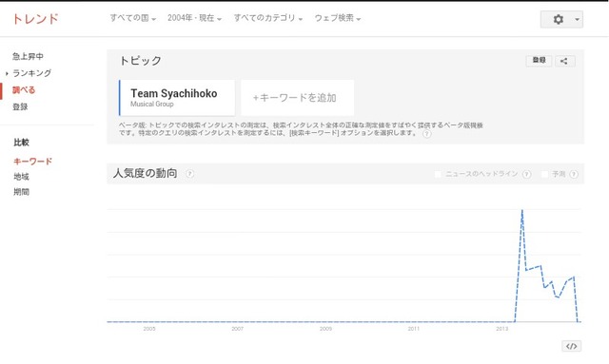Click the 人気度の動向 heading
Screen dimensions: 609x364
(x=146, y=173)
